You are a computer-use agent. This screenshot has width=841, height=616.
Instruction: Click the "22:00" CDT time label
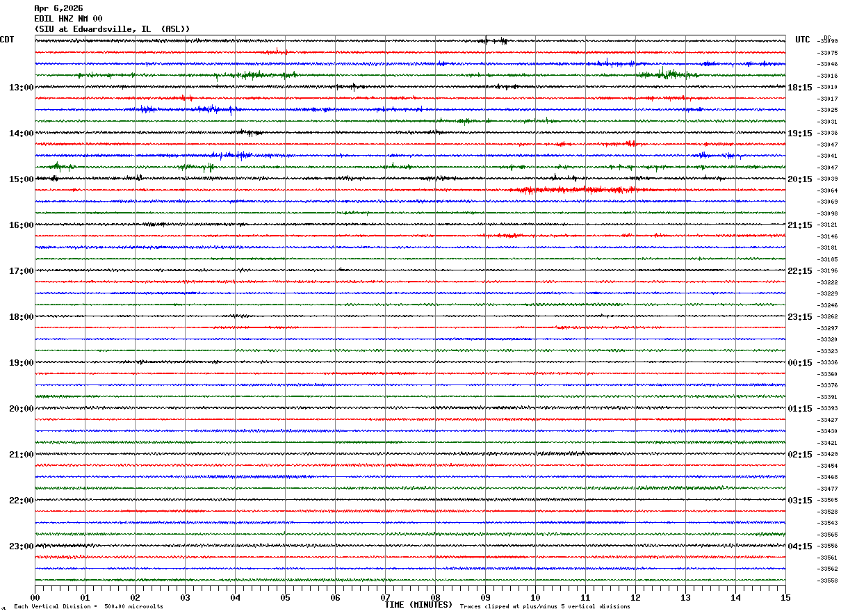pyautogui.click(x=21, y=501)
